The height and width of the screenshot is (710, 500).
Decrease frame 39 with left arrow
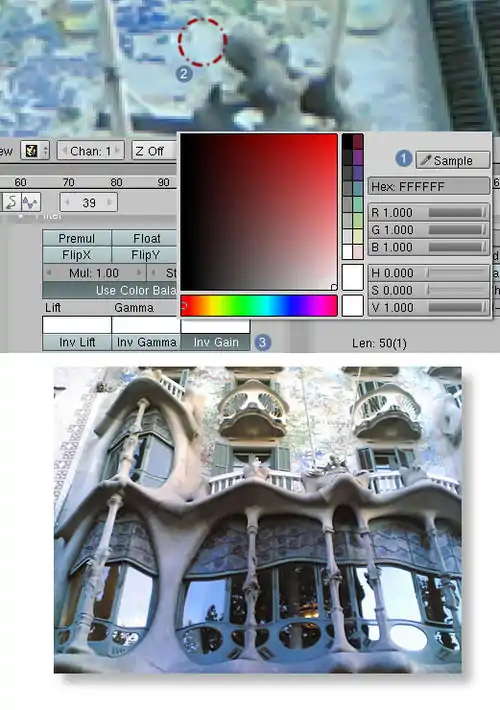coord(67,202)
